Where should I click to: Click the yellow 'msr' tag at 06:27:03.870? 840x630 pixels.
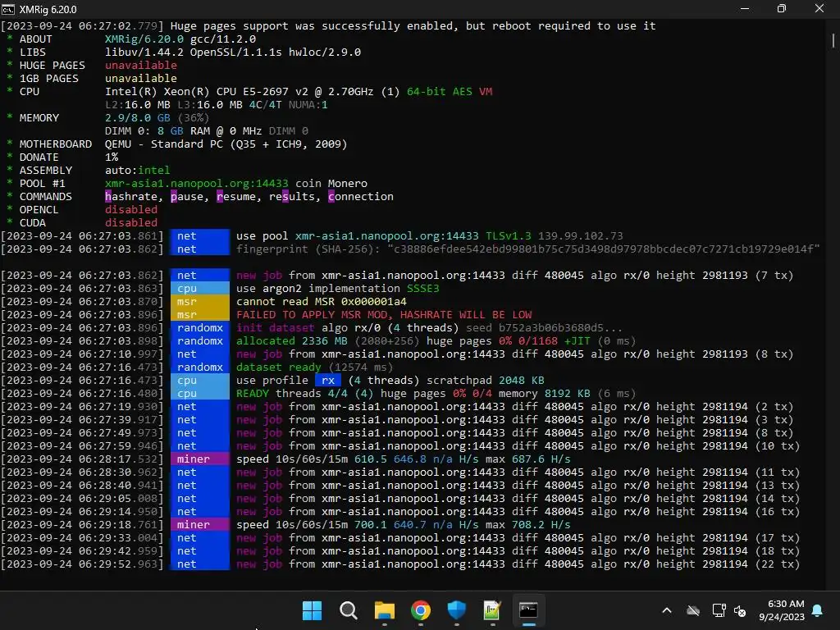200,302
